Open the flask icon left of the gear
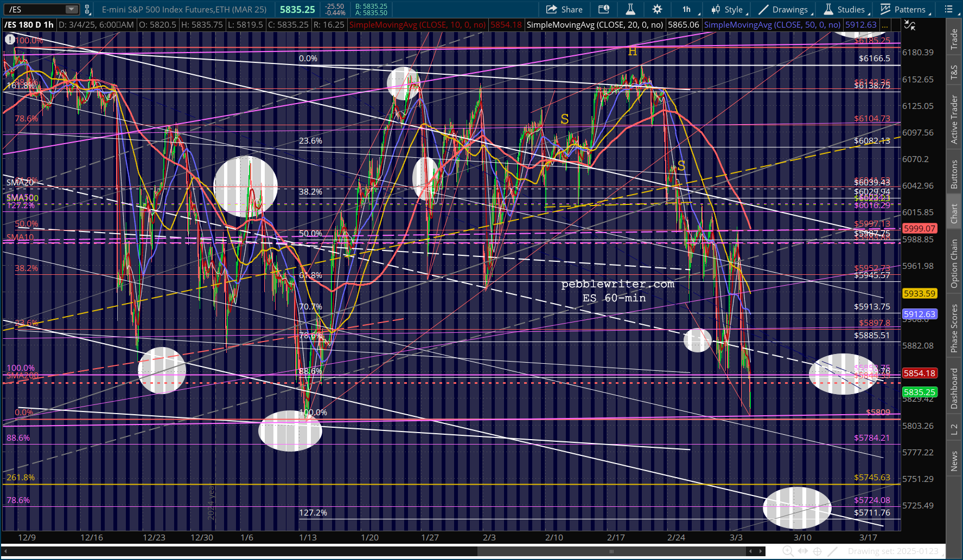The height and width of the screenshot is (560, 963). click(x=630, y=9)
